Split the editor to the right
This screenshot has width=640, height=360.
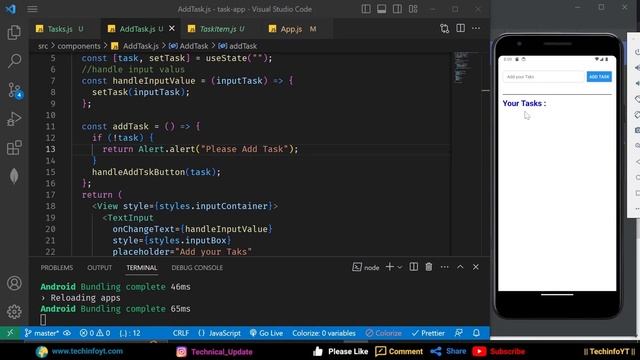coord(460,28)
